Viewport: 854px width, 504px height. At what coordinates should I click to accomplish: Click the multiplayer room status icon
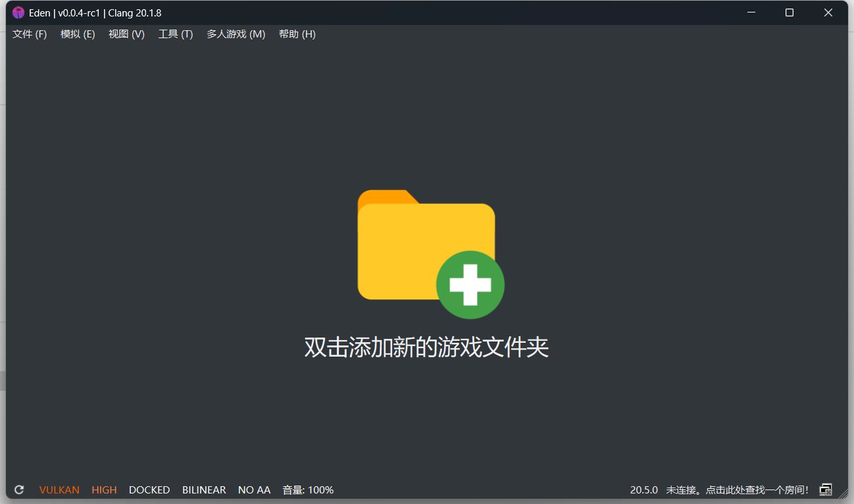coord(825,490)
